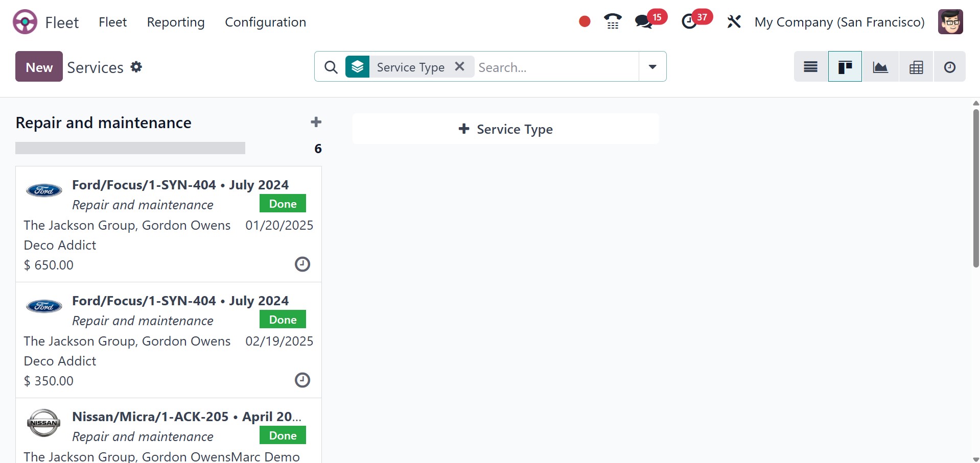
Task: Remove the Service Type filter
Action: click(459, 66)
